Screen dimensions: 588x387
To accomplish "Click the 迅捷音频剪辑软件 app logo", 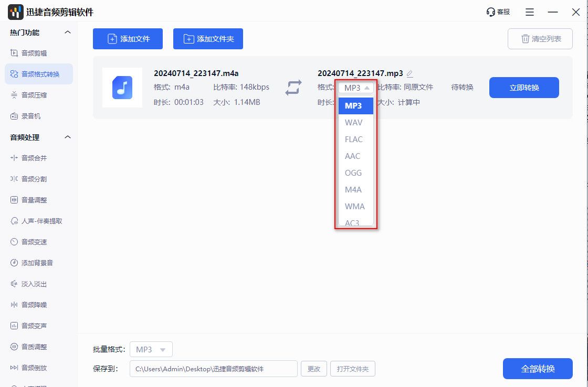I will tap(15, 12).
